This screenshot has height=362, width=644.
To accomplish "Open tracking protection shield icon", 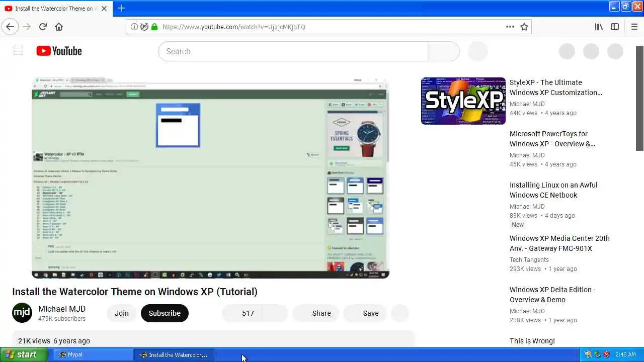I will coord(144,27).
